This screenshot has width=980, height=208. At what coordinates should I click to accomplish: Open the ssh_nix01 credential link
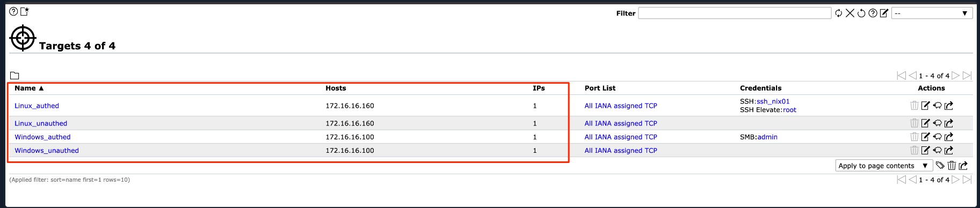[773, 101]
